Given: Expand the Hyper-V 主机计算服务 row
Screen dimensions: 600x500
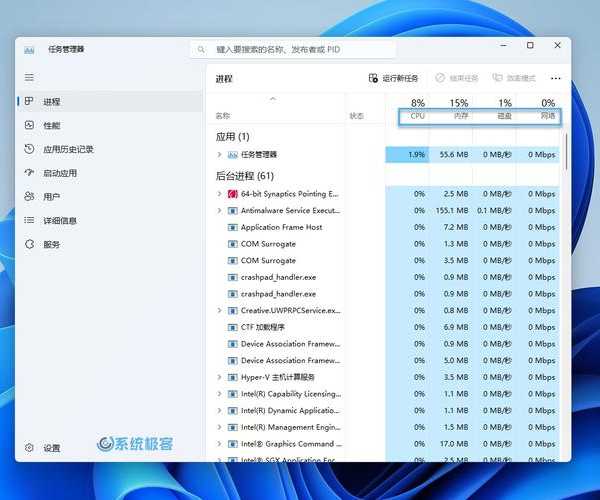Looking at the screenshot, I should pyautogui.click(x=219, y=377).
